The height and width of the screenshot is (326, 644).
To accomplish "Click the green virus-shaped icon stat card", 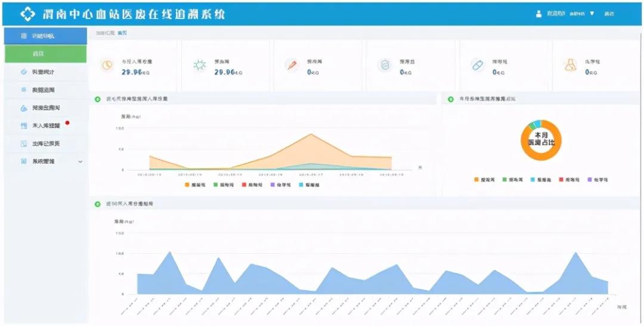I will [x=200, y=66].
